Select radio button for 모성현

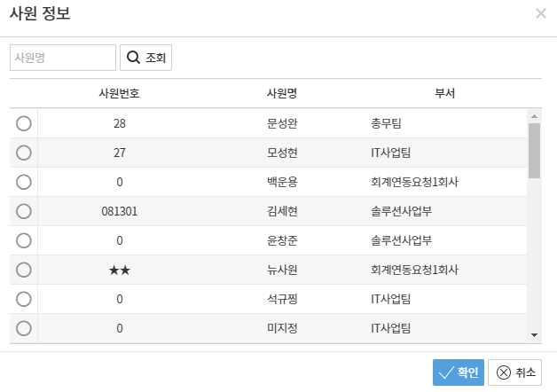24,153
